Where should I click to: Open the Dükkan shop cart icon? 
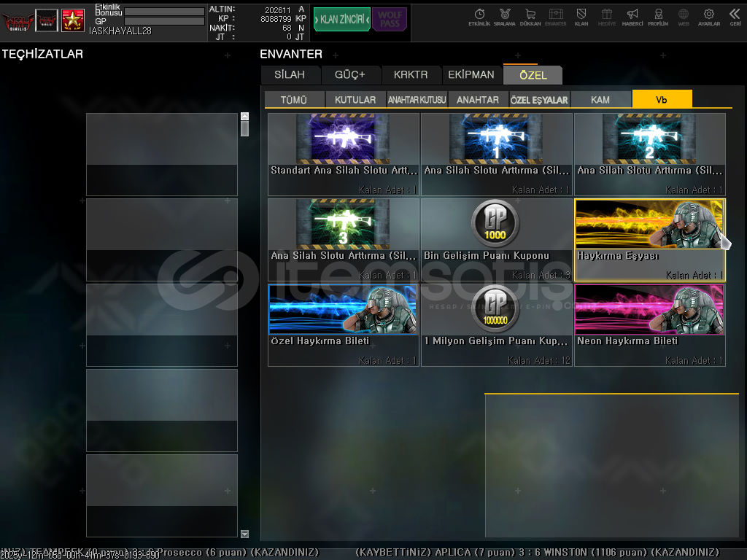pos(530,17)
